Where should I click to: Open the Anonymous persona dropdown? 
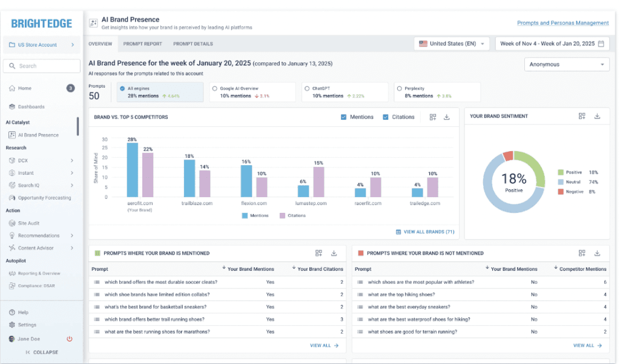click(x=566, y=64)
